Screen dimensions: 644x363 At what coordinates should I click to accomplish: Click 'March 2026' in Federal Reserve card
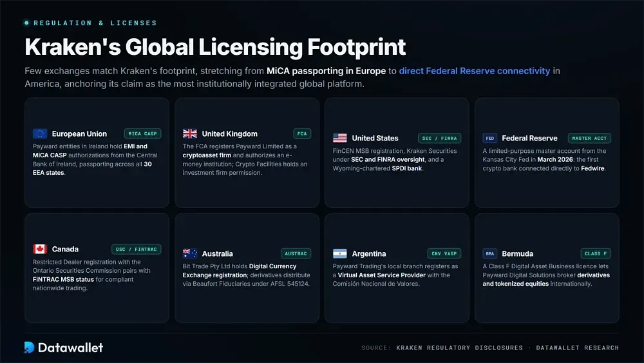point(555,159)
